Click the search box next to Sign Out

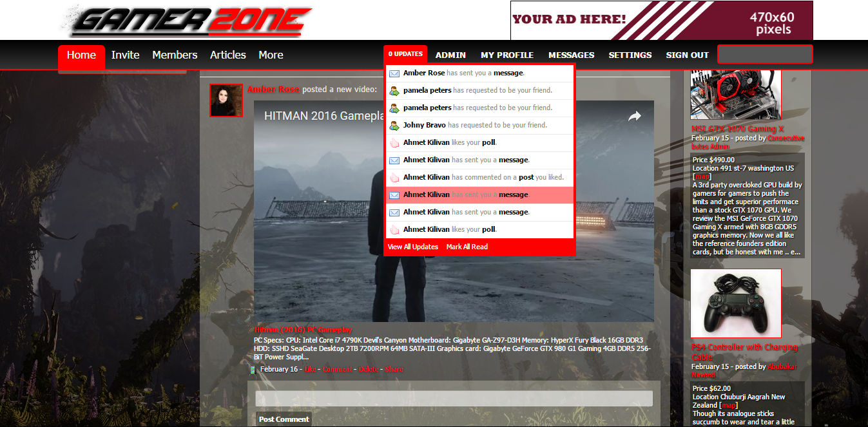pyautogui.click(x=765, y=55)
